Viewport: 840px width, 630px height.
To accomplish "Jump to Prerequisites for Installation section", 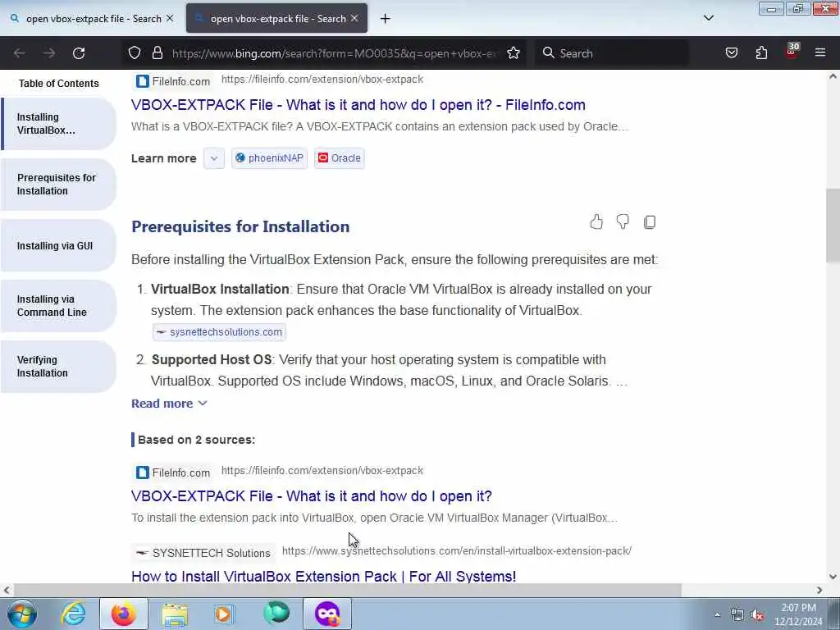I will tap(59, 185).
